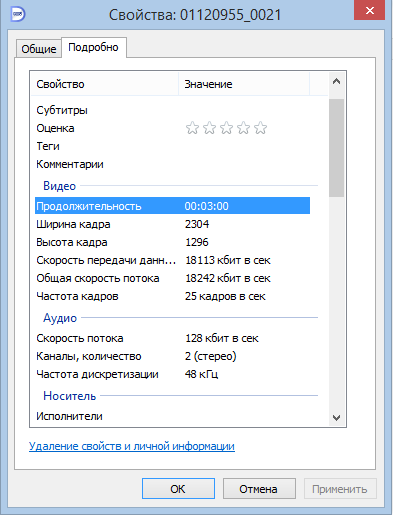Select the Частота кадров row
This screenshot has height=515, width=393.
click(172, 296)
